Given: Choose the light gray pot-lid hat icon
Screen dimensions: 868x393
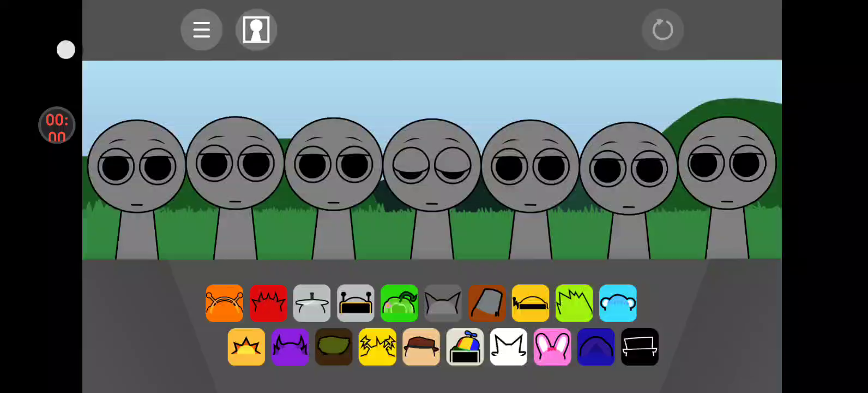Looking at the screenshot, I should (x=312, y=303).
